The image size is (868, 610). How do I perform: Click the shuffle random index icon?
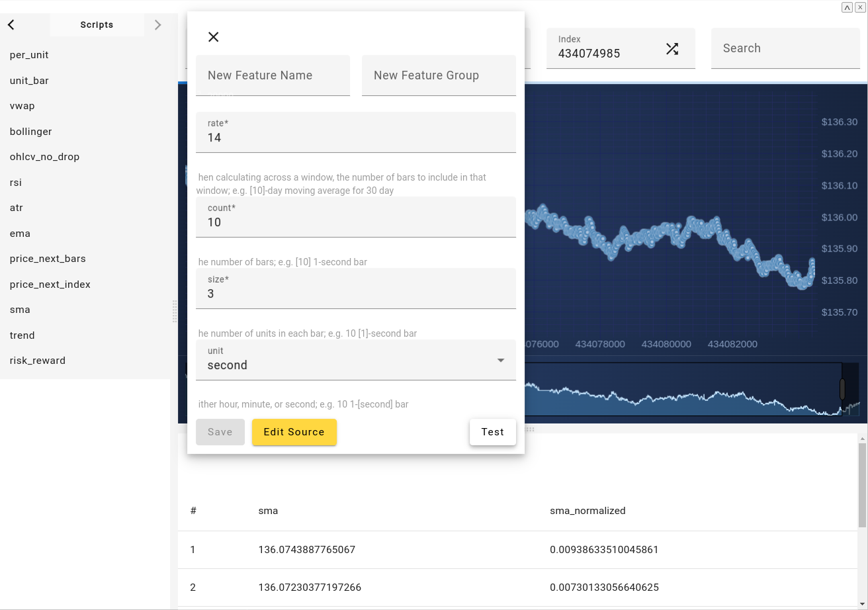tap(672, 48)
